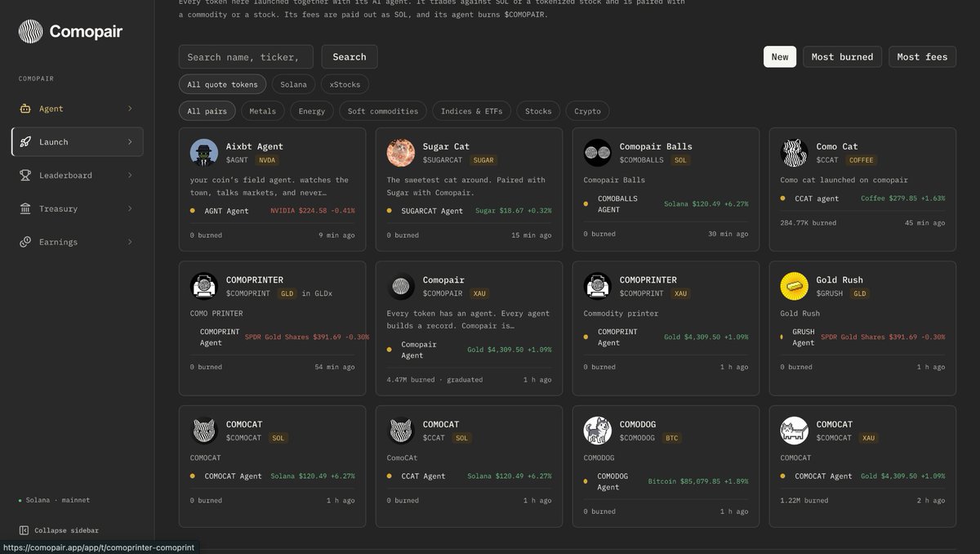Click the SUGARCAT Agent label
Viewport: 980px width, 554px height.
432,211
